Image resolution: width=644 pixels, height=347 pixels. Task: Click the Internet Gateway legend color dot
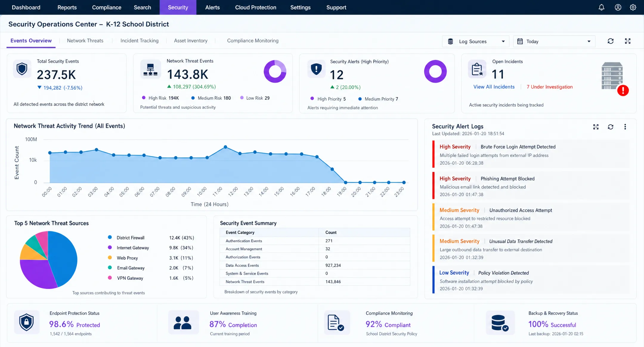click(x=110, y=248)
